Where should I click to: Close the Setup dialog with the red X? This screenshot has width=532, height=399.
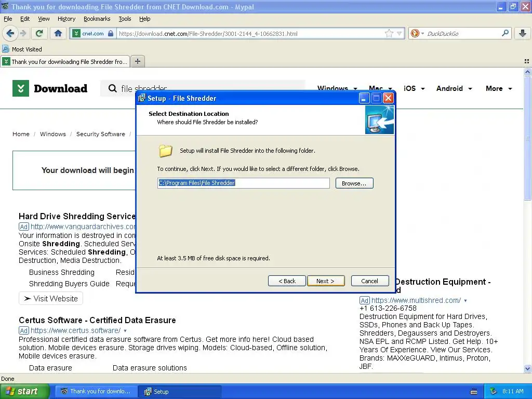pyautogui.click(x=388, y=98)
